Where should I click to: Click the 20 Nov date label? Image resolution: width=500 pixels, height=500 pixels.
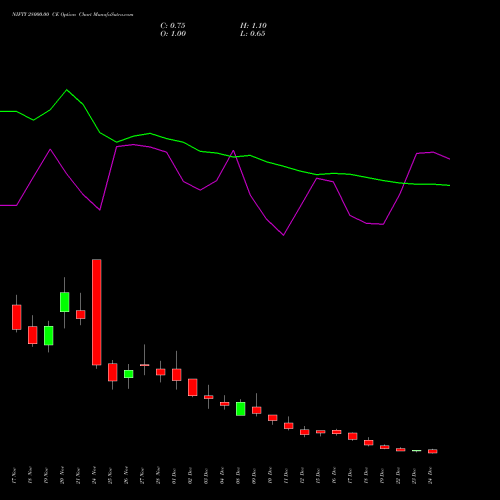point(62,476)
